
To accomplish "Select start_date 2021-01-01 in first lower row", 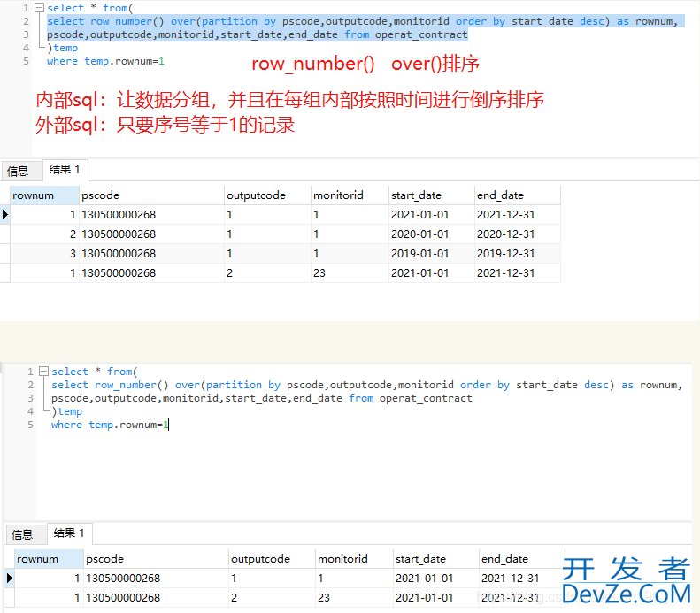I will point(435,579).
